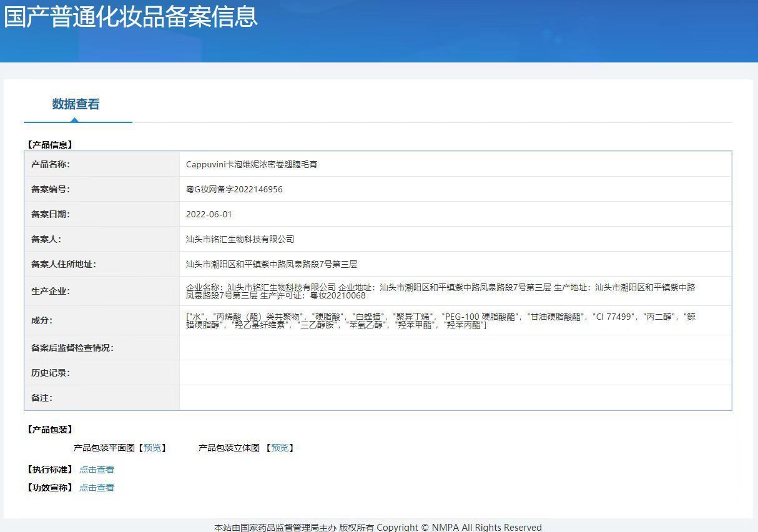
Task: Click 点击查看 next to 功效宣称
Action: [97, 488]
